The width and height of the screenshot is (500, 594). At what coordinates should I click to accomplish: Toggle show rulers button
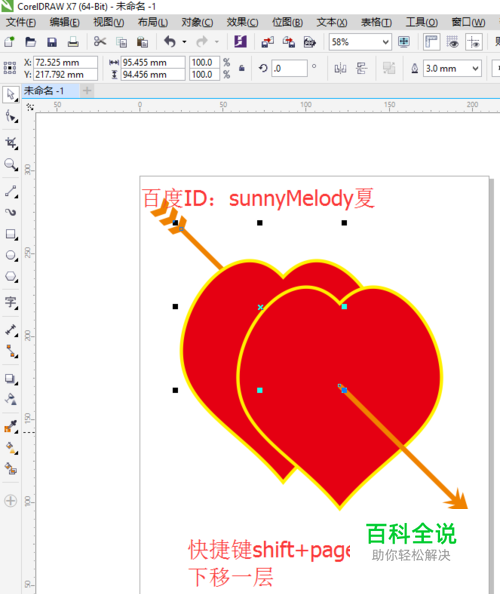[431, 42]
